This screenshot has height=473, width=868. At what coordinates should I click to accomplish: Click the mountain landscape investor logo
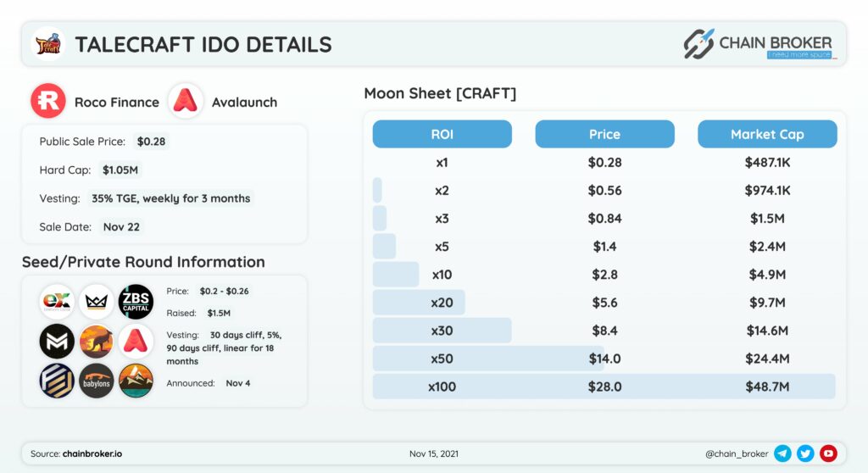coord(136,381)
